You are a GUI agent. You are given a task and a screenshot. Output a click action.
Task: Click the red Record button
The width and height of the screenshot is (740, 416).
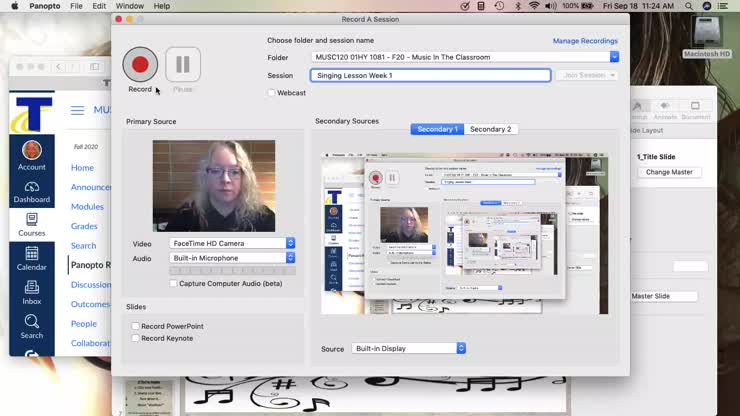(x=140, y=65)
